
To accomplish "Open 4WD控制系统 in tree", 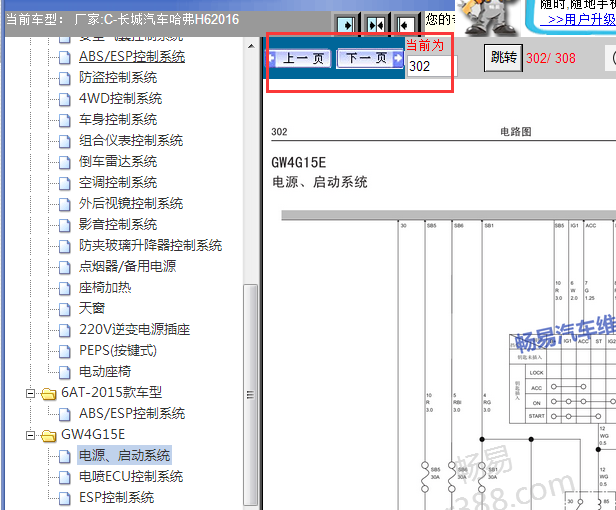I will pyautogui.click(x=121, y=98).
